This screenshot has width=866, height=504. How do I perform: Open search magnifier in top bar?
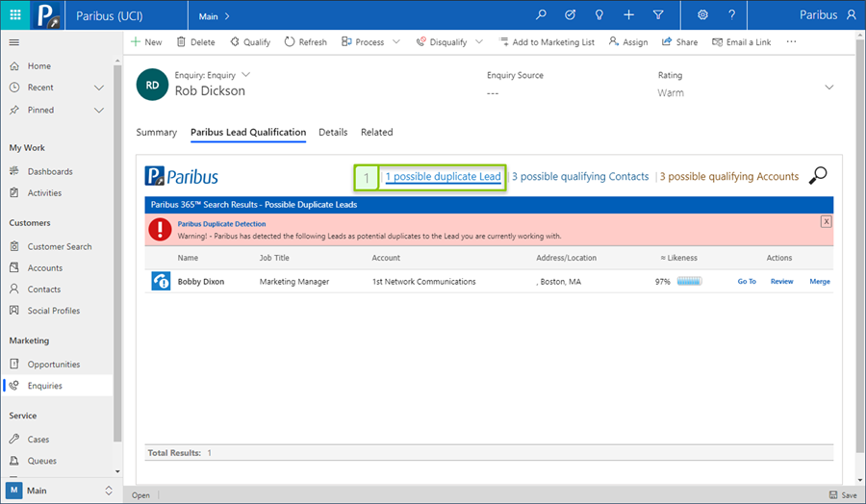click(541, 14)
